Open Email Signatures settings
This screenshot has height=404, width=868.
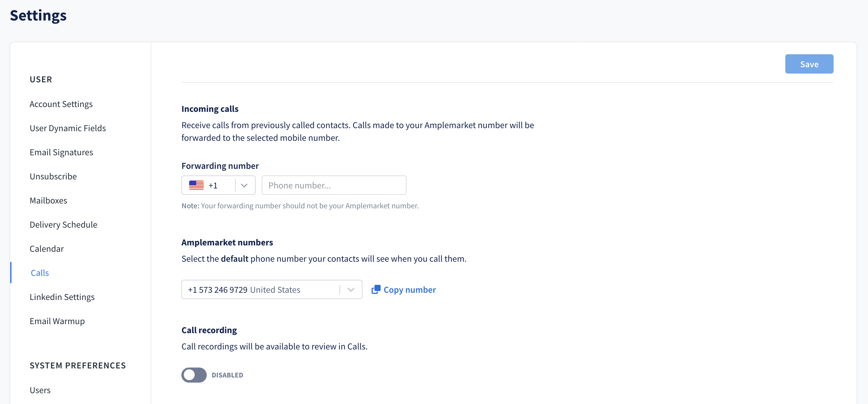(x=61, y=152)
